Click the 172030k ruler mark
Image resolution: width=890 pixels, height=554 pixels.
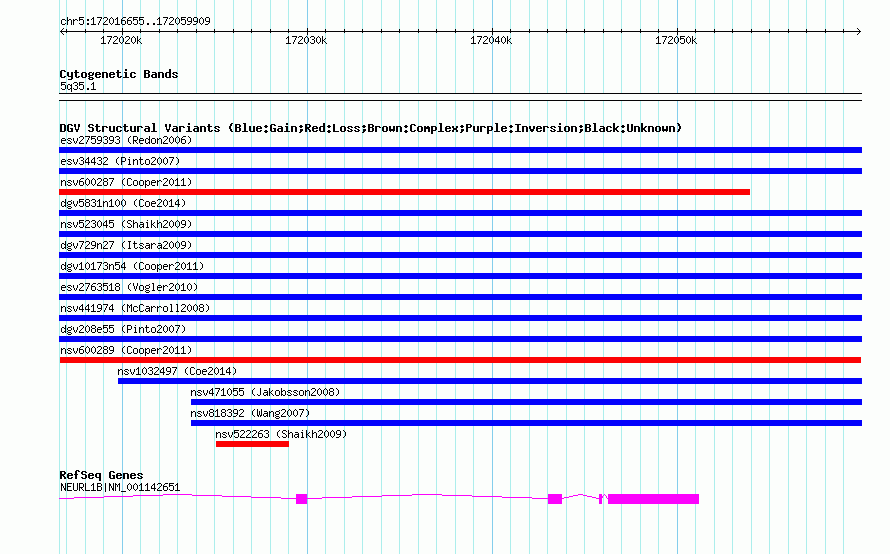(306, 40)
